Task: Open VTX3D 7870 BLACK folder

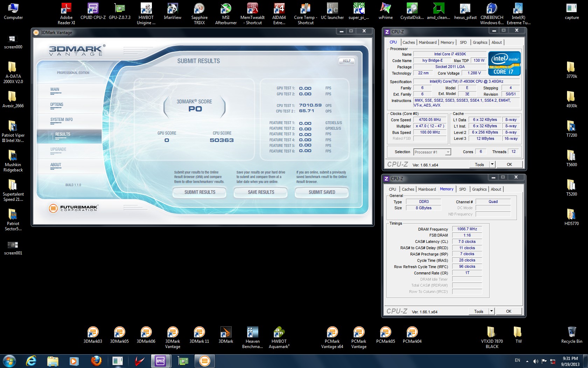Action: click(492, 338)
